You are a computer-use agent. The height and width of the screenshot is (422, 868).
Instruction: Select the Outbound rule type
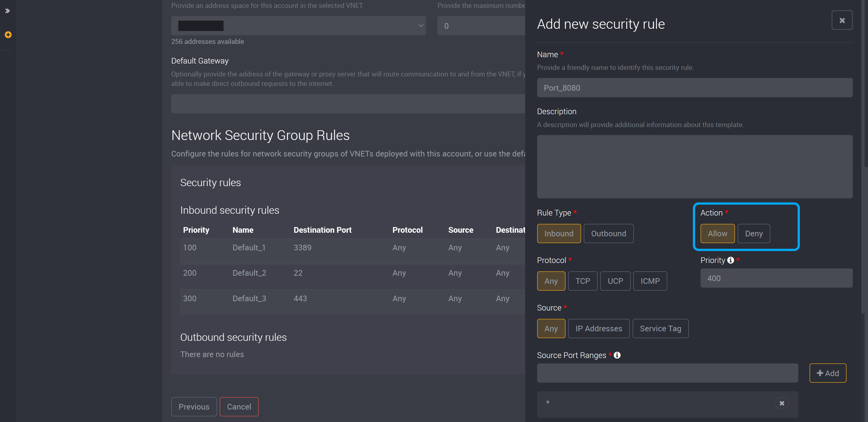(608, 233)
